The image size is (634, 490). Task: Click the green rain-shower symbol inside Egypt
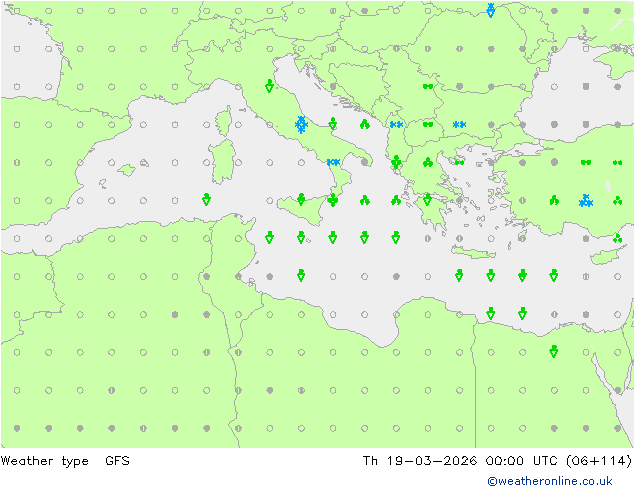tap(554, 351)
